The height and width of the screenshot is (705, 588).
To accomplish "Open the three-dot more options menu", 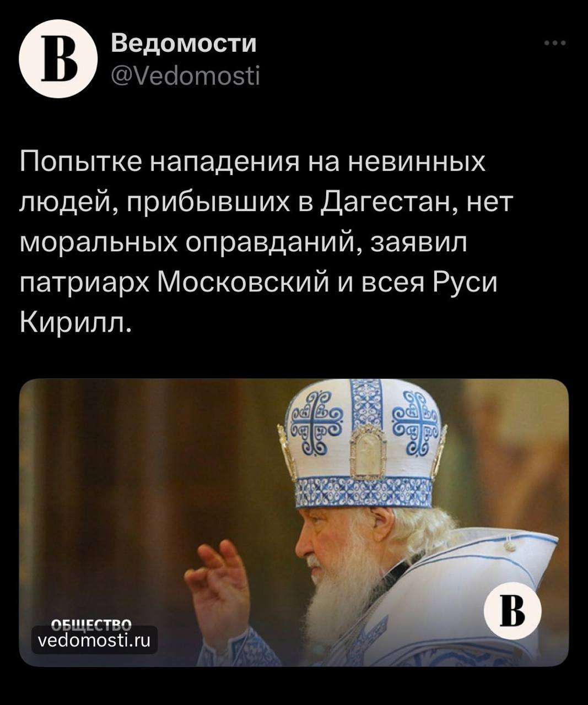I will point(555,43).
